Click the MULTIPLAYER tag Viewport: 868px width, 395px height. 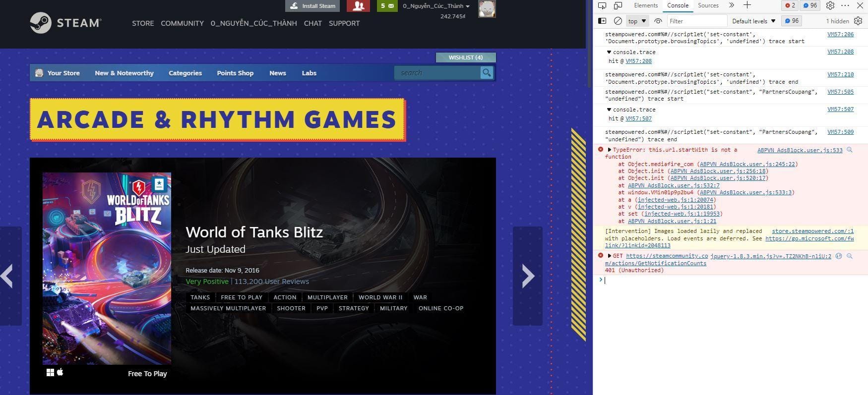[327, 297]
